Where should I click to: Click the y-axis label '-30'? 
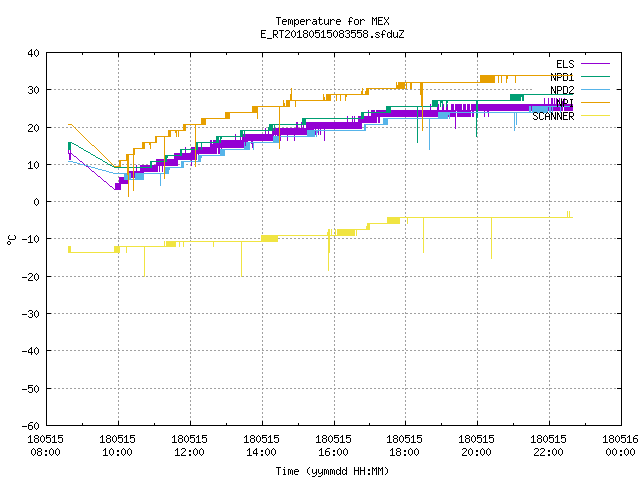point(31,314)
